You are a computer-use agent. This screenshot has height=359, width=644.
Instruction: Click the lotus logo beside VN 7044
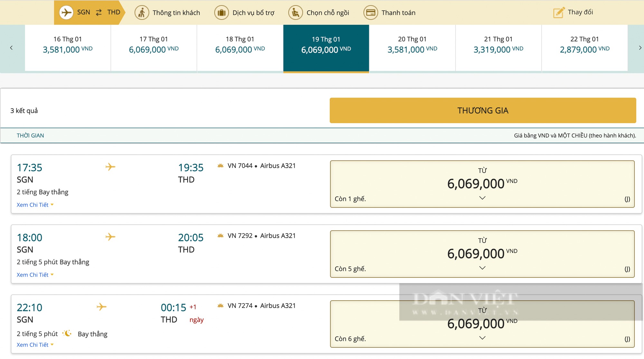pos(221,166)
